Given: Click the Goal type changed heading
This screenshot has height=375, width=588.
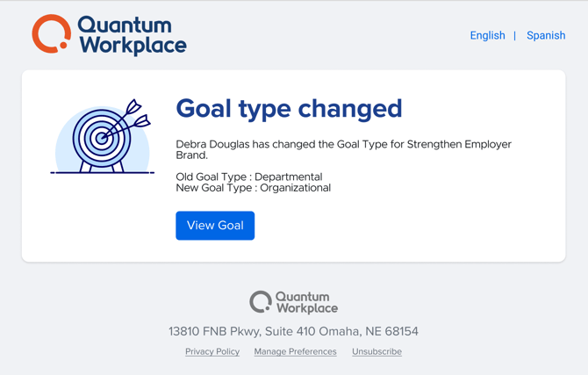Looking at the screenshot, I should point(289,108).
